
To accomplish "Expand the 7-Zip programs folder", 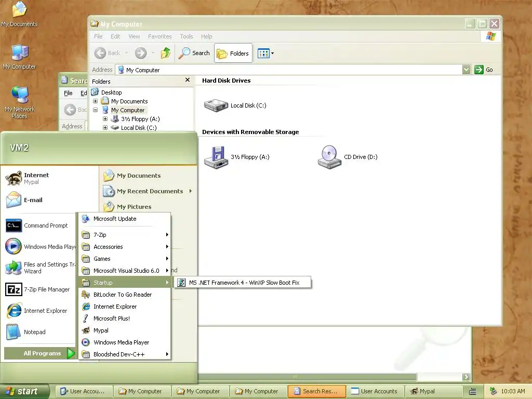I will coord(125,235).
